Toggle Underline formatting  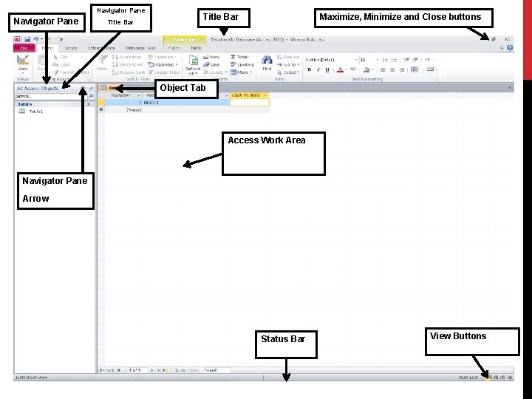327,70
